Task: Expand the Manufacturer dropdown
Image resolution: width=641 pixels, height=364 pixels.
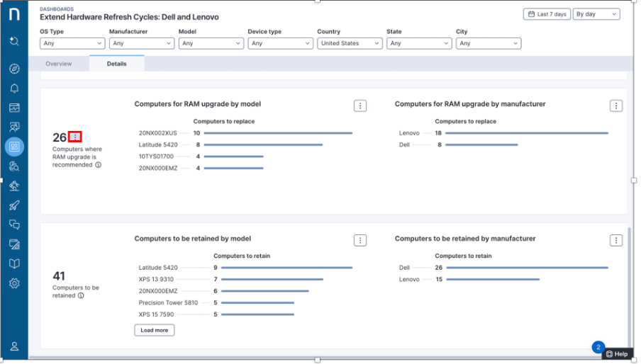Action: pyautogui.click(x=141, y=43)
